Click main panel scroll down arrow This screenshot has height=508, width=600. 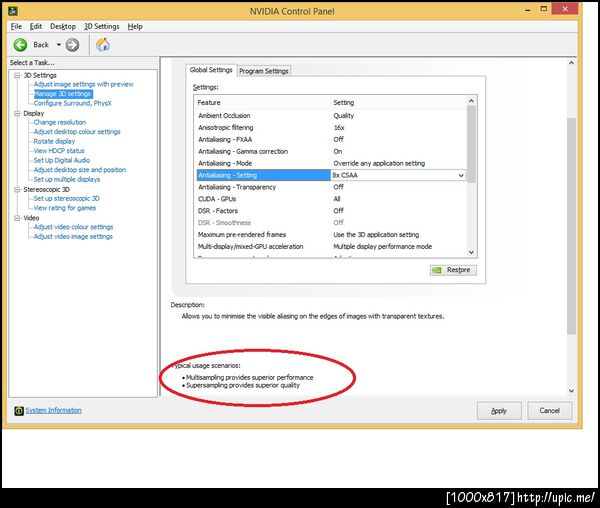click(571, 391)
